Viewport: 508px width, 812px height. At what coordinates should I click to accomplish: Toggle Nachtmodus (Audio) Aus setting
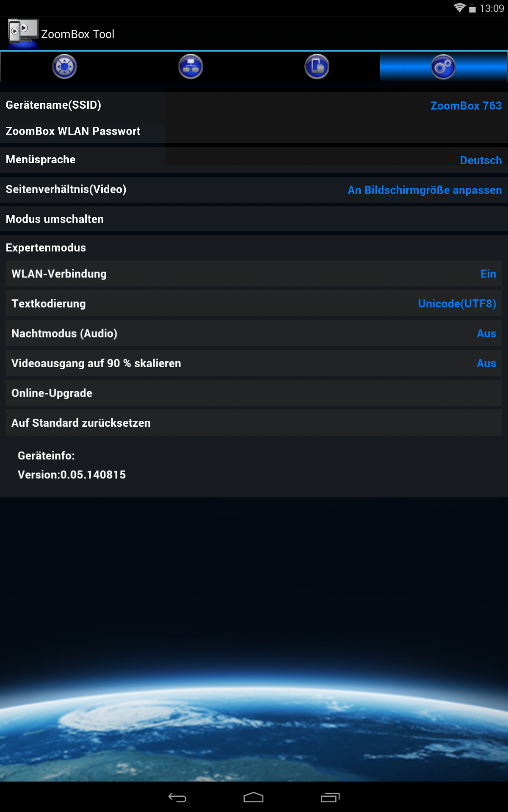(x=254, y=333)
